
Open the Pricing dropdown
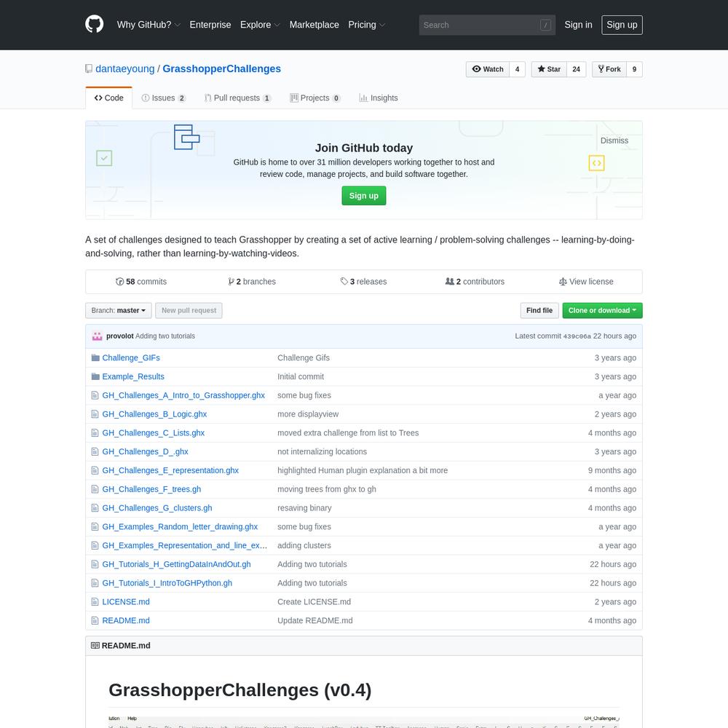[x=367, y=25]
